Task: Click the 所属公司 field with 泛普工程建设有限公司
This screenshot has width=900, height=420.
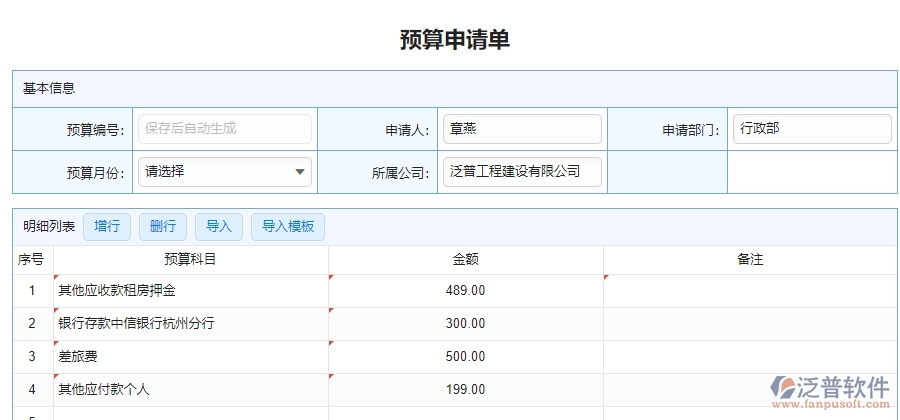Action: 522,172
